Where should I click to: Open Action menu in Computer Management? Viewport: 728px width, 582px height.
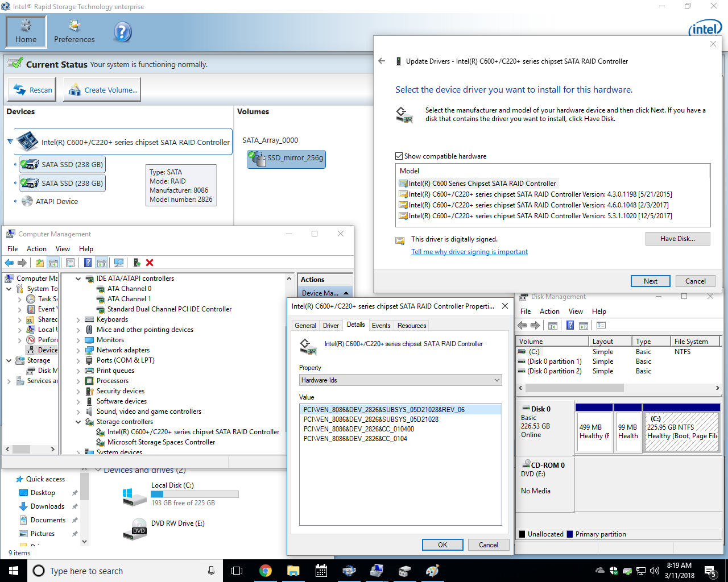pyautogui.click(x=36, y=248)
